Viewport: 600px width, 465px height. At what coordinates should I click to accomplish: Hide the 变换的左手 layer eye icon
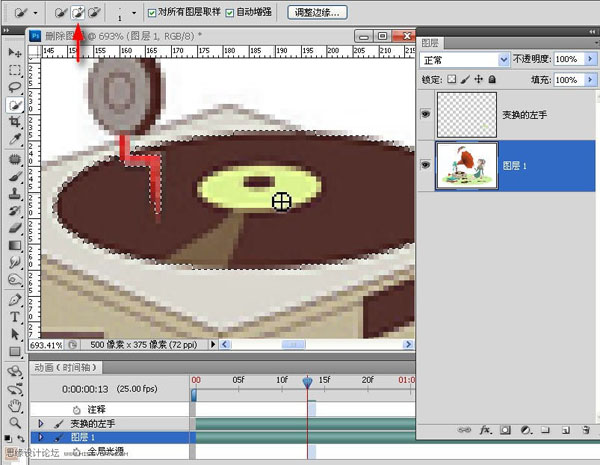click(x=425, y=115)
